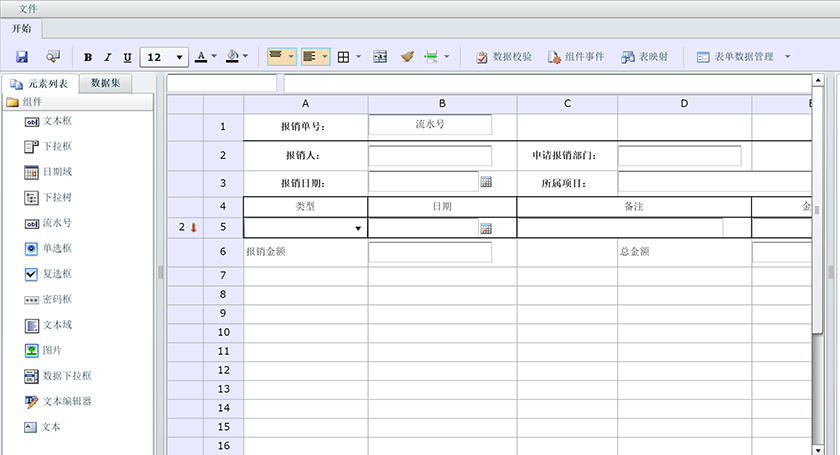The height and width of the screenshot is (455, 840).
Task: Click the cell border grid icon
Action: [343, 57]
